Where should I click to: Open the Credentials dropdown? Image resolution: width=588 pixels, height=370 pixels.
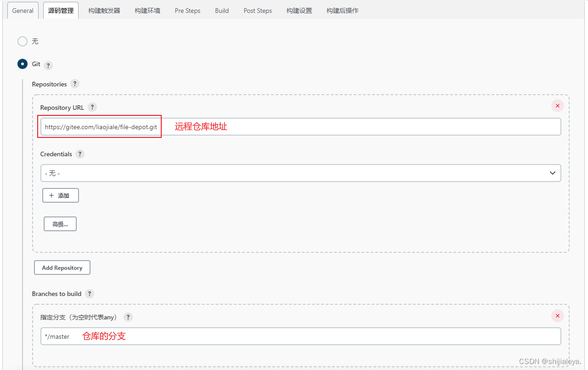click(301, 173)
